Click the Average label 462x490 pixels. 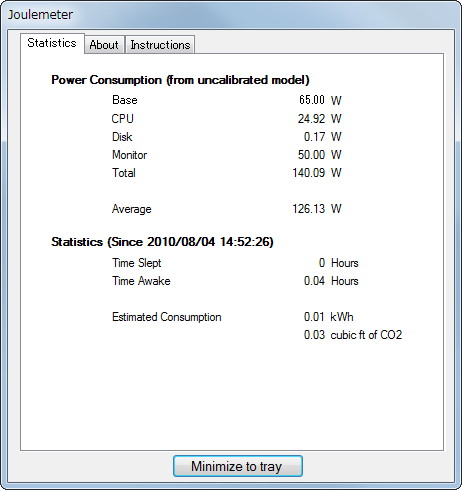point(132,209)
